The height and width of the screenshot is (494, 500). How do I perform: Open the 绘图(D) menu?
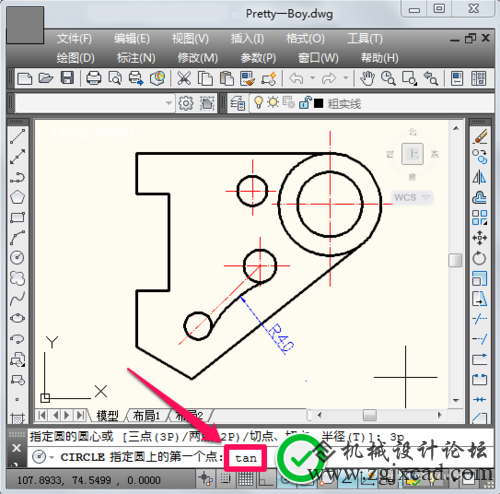pos(75,58)
